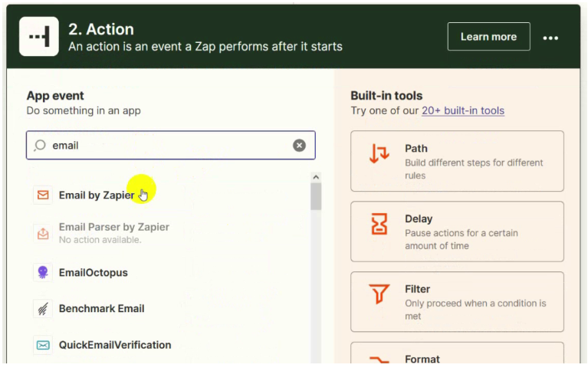Open the three-dots more options menu

pos(550,38)
